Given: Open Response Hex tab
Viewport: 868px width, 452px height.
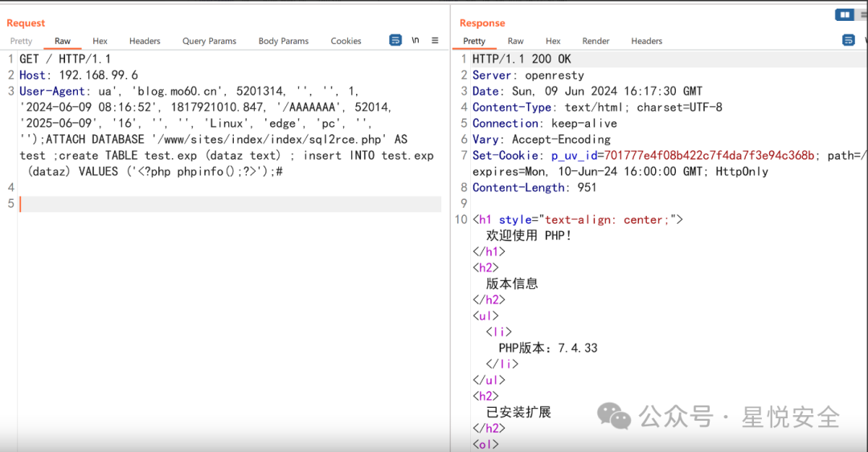Looking at the screenshot, I should (x=552, y=41).
